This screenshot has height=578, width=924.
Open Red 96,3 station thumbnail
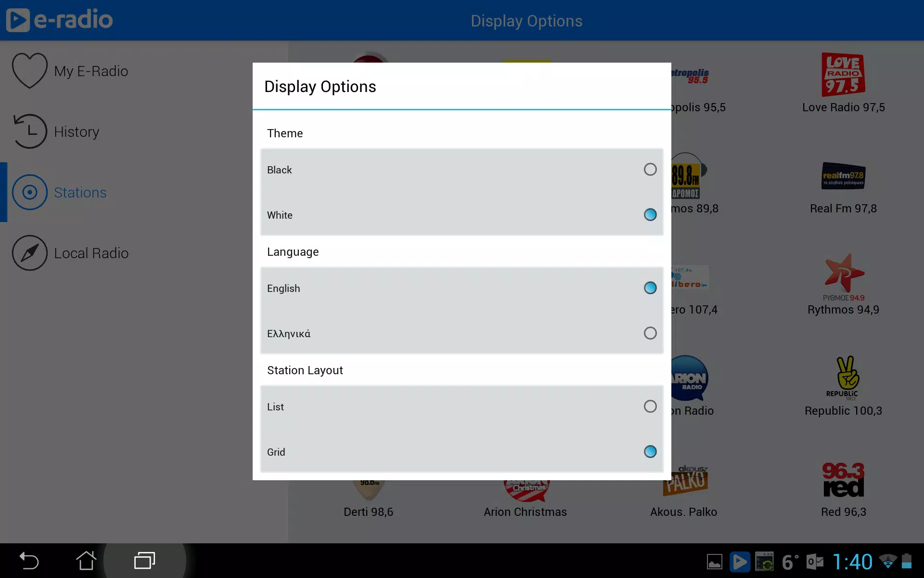pos(843,480)
